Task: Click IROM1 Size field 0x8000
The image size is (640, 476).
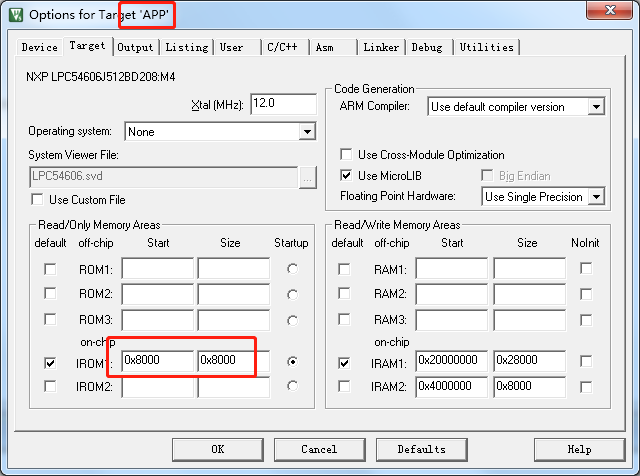Action: click(233, 361)
